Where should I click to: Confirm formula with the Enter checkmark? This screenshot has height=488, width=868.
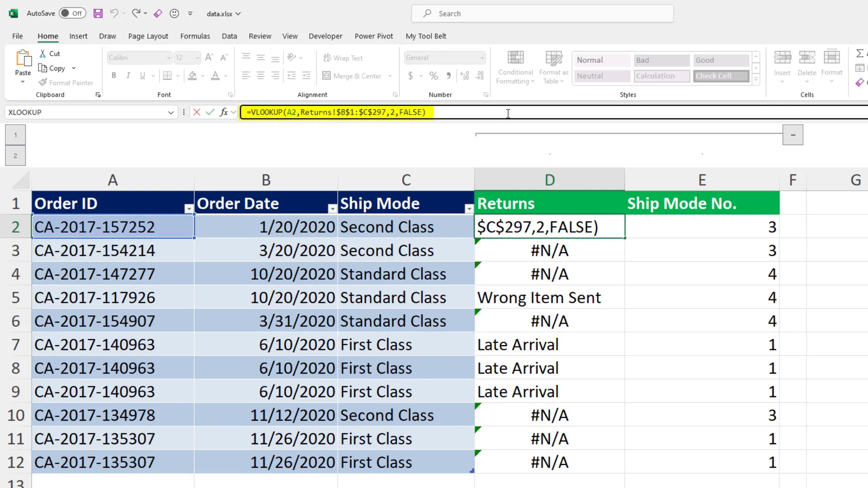tap(210, 112)
